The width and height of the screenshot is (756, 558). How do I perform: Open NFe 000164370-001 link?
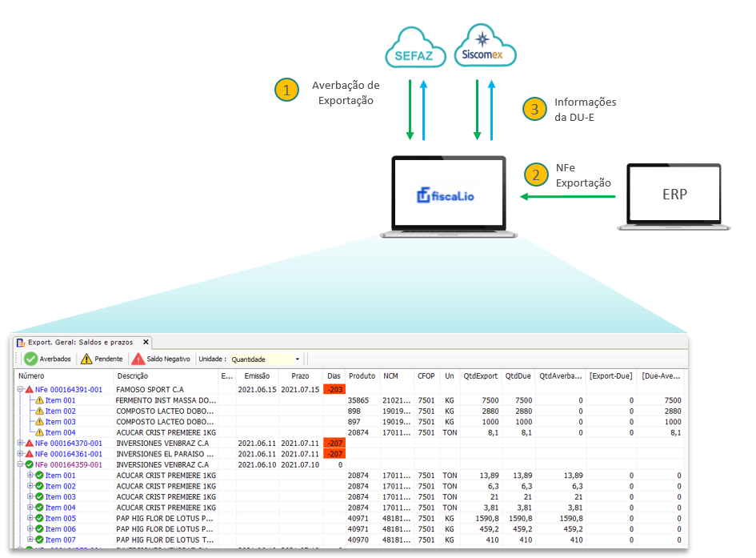coord(69,444)
